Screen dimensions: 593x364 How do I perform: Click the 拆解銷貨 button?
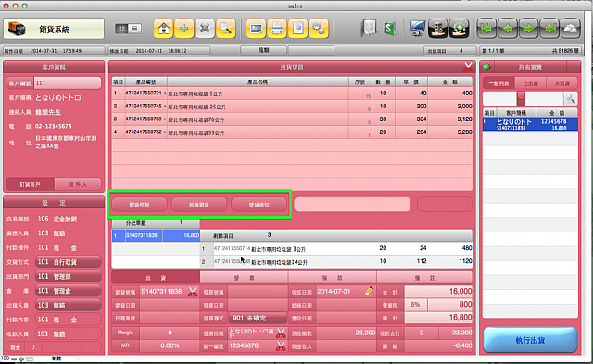199,205
